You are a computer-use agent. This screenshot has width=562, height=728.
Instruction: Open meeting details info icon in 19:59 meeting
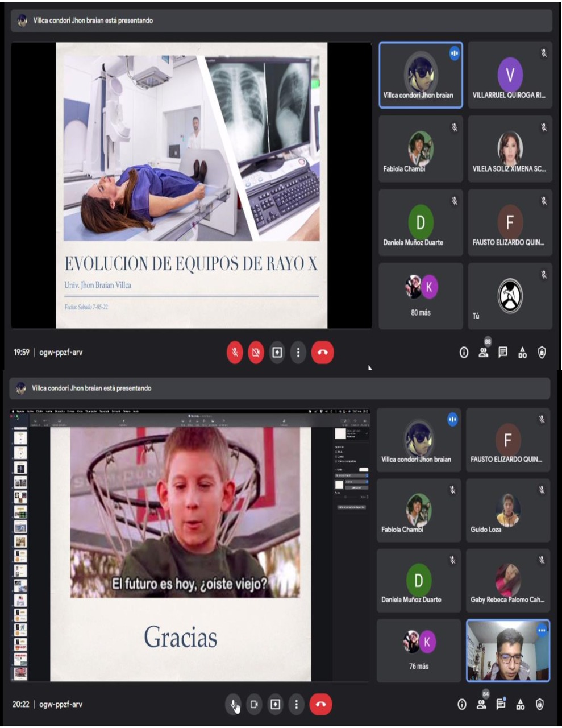(x=464, y=353)
